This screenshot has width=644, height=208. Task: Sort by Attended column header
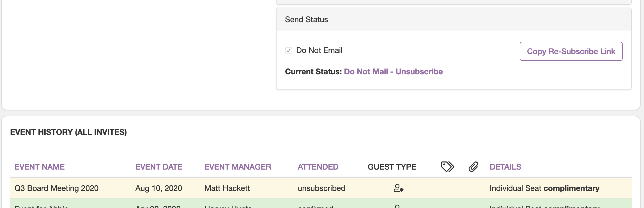(x=318, y=167)
